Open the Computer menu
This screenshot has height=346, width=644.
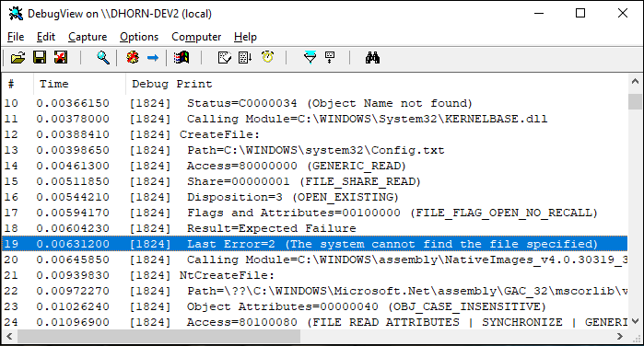(x=196, y=37)
